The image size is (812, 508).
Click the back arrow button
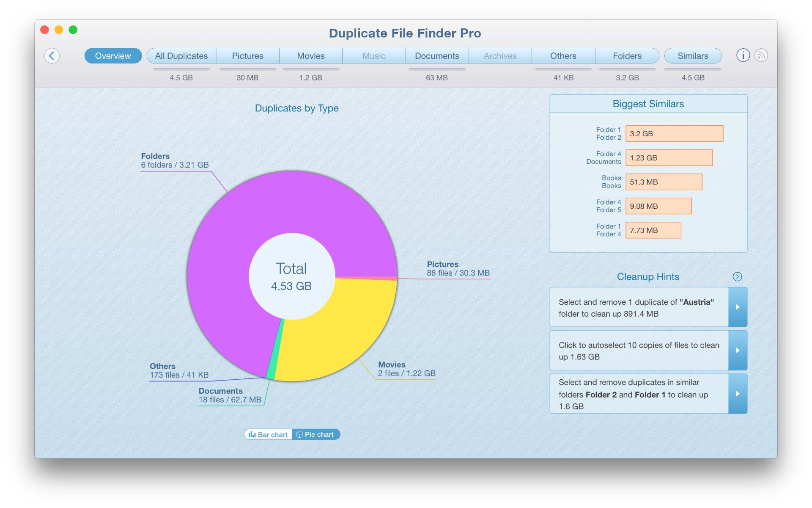point(52,56)
